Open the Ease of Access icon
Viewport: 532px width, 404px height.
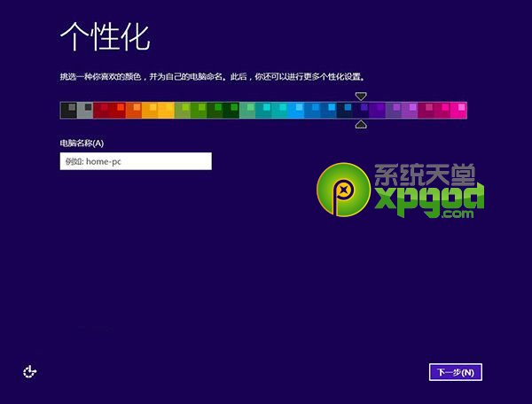tap(31, 371)
